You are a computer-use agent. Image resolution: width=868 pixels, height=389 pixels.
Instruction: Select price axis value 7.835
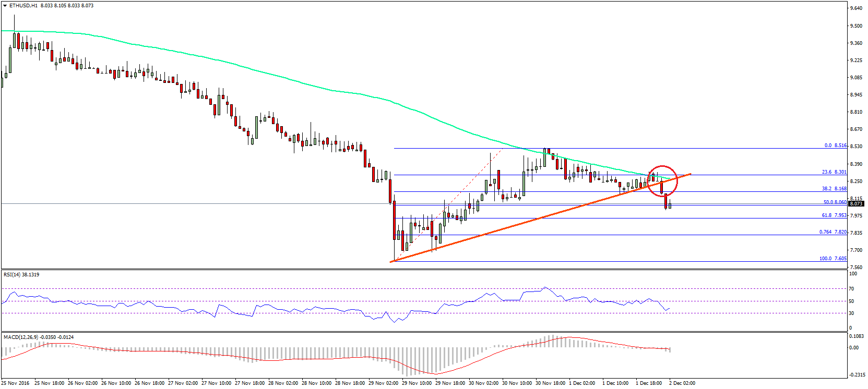click(856, 233)
